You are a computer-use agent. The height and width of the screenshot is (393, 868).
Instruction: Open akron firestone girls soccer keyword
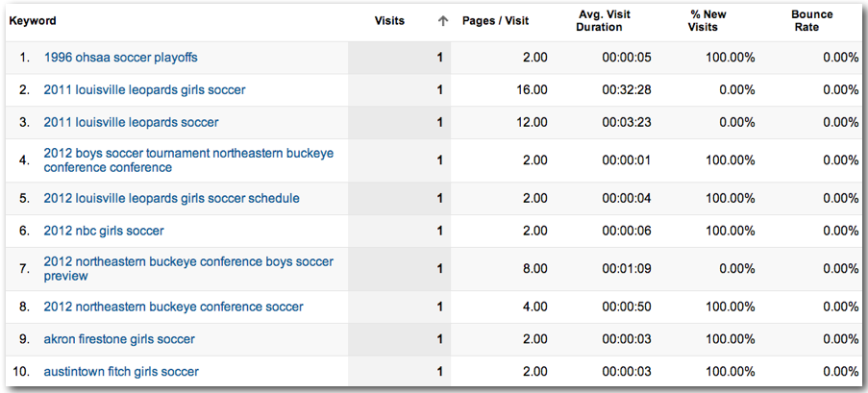point(119,339)
